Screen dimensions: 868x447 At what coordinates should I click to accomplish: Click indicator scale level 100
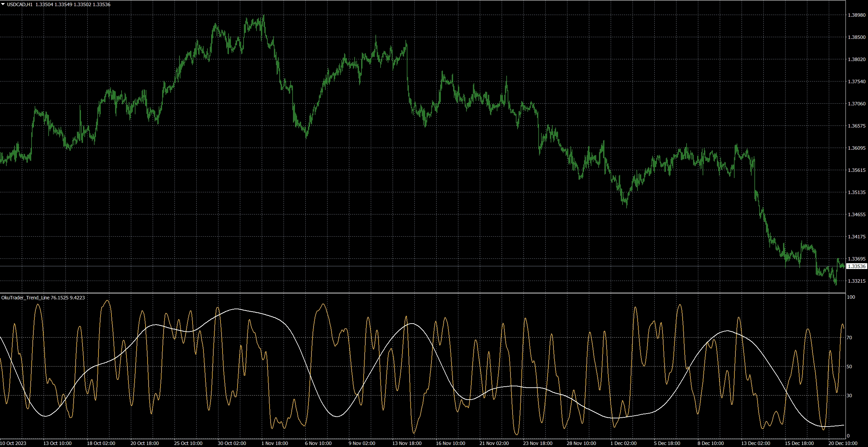[x=851, y=297]
